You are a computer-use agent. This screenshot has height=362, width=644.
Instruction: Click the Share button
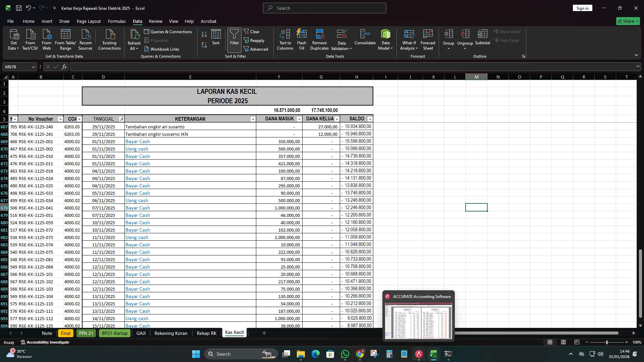pos(628,21)
